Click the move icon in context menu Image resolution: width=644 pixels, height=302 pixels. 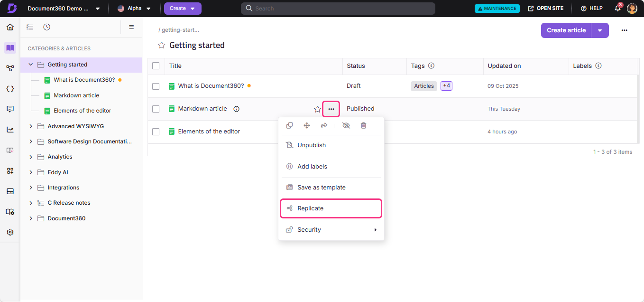[x=307, y=126]
